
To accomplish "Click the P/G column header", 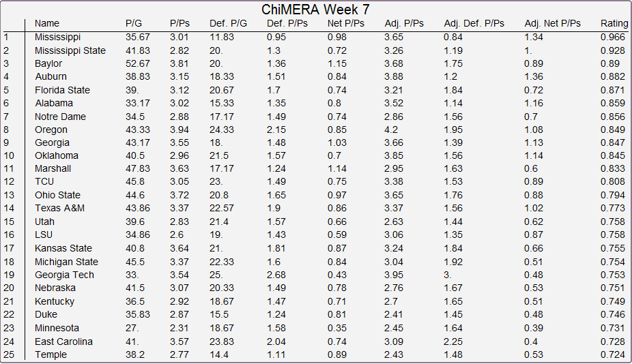I will tap(133, 23).
